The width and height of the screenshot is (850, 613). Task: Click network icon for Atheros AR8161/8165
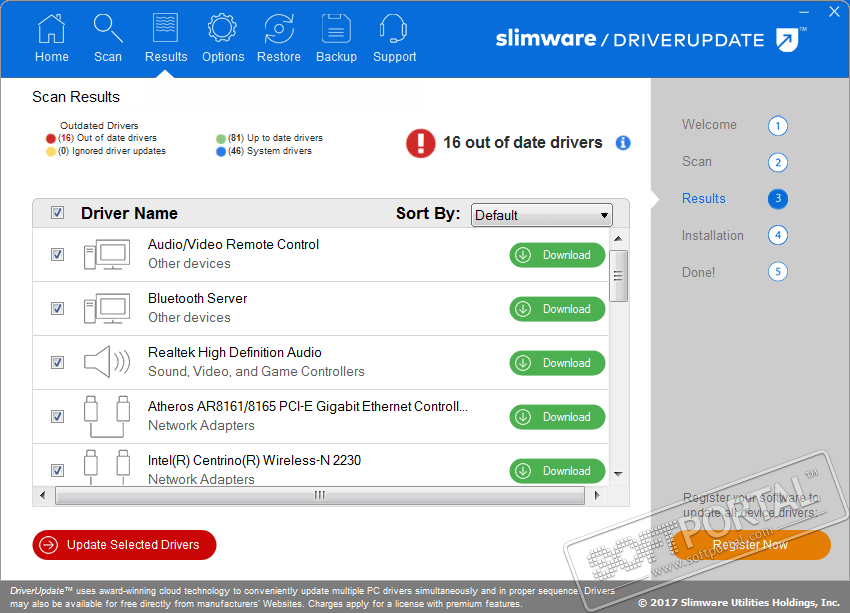107,416
